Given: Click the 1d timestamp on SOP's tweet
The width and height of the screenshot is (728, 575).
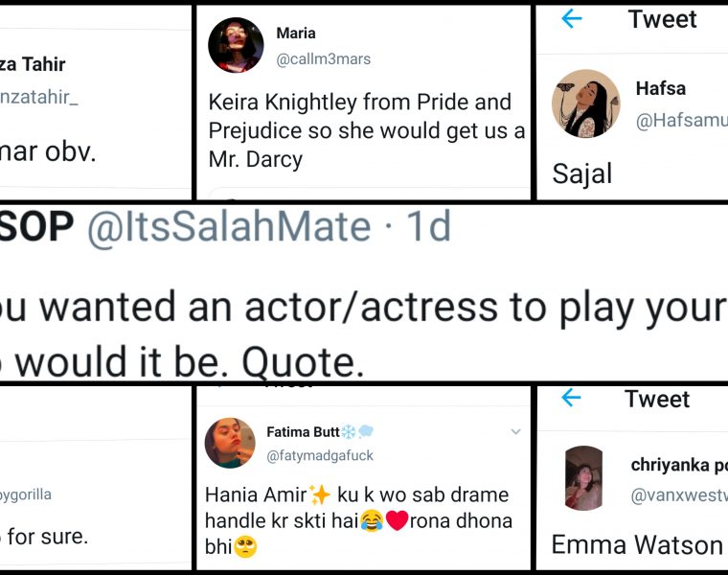Looking at the screenshot, I should coord(429,227).
